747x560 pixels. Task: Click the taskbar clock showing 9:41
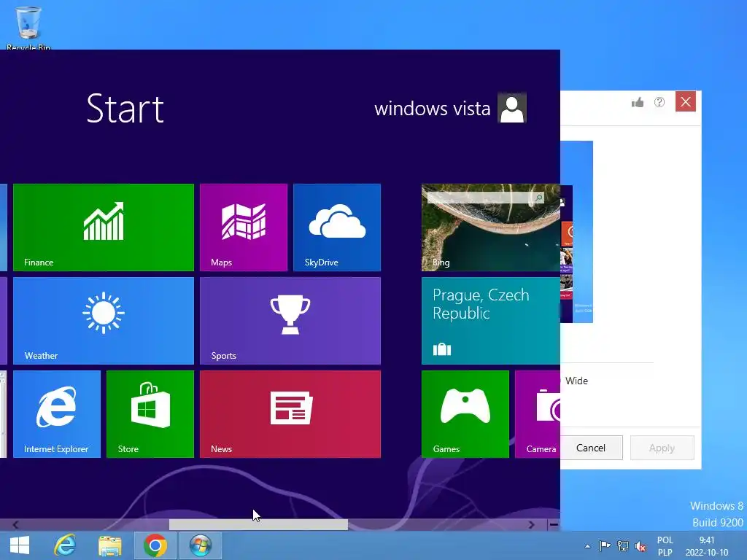(x=707, y=546)
